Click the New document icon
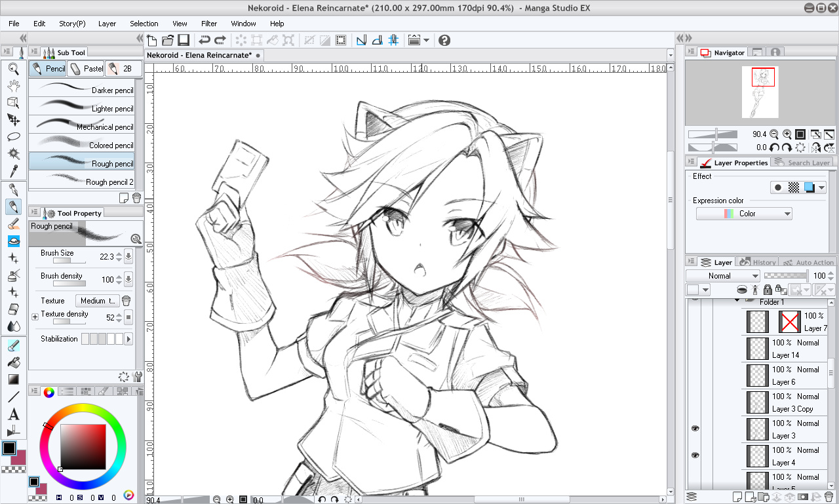This screenshot has height=504, width=839. point(152,40)
